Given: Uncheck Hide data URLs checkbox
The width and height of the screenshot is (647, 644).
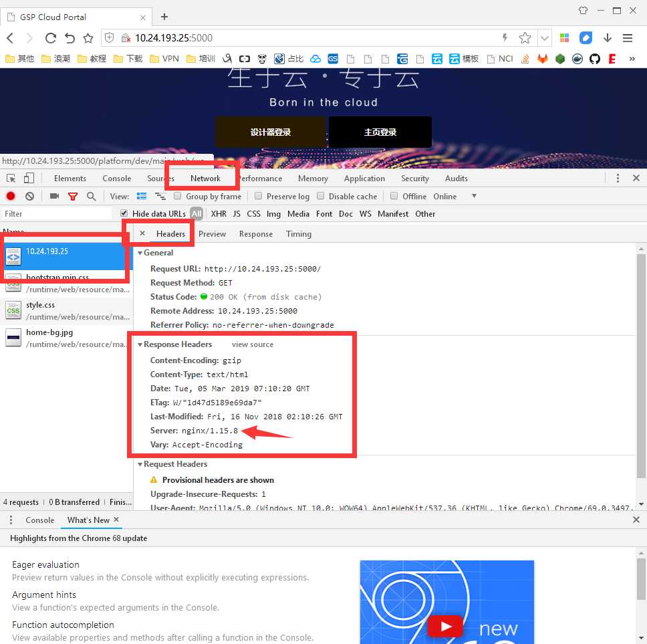Looking at the screenshot, I should pyautogui.click(x=124, y=213).
